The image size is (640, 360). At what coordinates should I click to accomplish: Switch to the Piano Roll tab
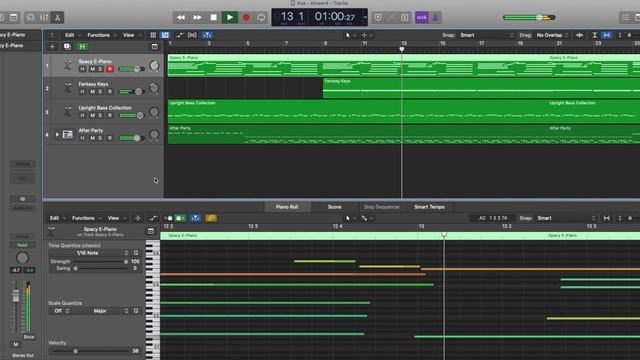click(287, 207)
